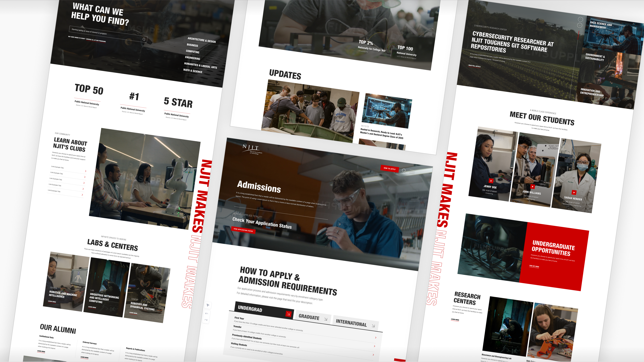The height and width of the screenshot is (362, 644).
Task: Click the Visiting Students row title
Action: (x=239, y=345)
